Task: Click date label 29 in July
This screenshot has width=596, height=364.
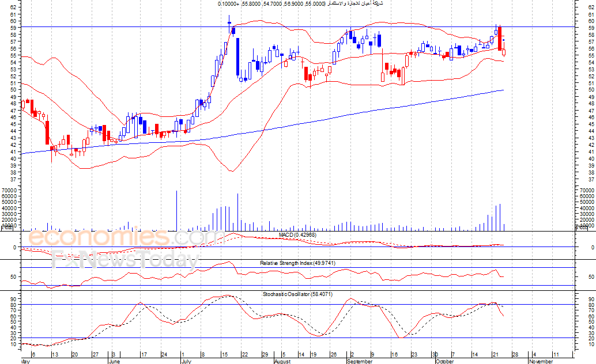Action: coord(265,355)
